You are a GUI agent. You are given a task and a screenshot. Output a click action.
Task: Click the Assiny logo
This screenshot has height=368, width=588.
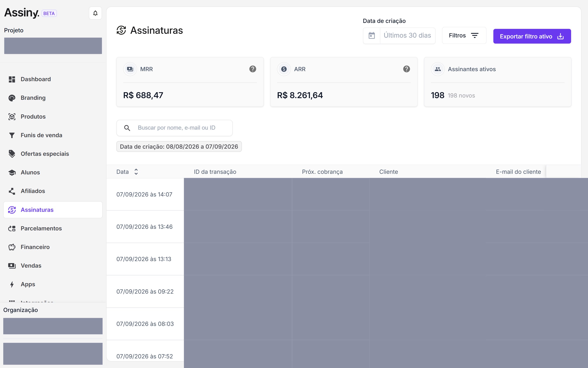[22, 13]
